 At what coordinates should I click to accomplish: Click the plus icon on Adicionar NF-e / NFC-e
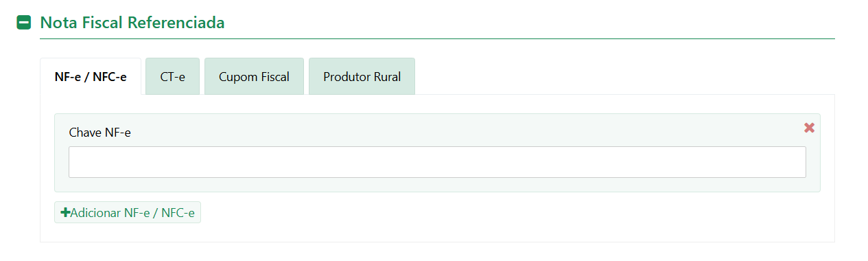coord(65,213)
